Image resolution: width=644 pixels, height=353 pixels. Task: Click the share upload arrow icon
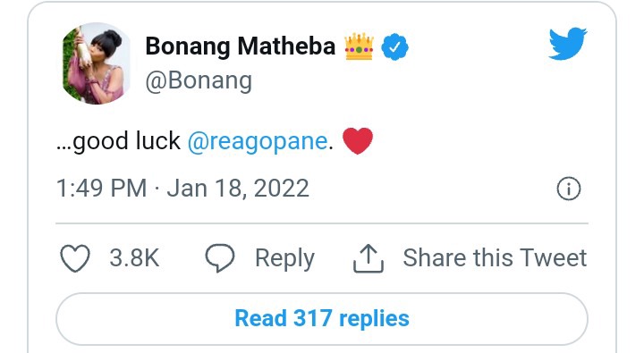tap(369, 258)
